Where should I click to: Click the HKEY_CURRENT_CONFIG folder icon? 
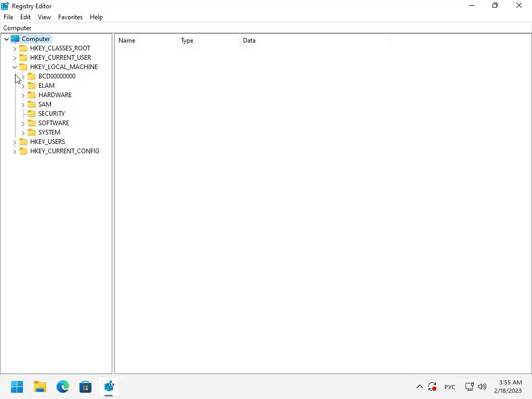pos(23,151)
